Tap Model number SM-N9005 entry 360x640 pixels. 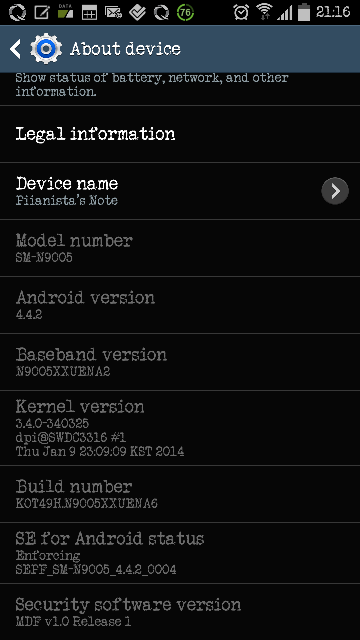tap(180, 248)
